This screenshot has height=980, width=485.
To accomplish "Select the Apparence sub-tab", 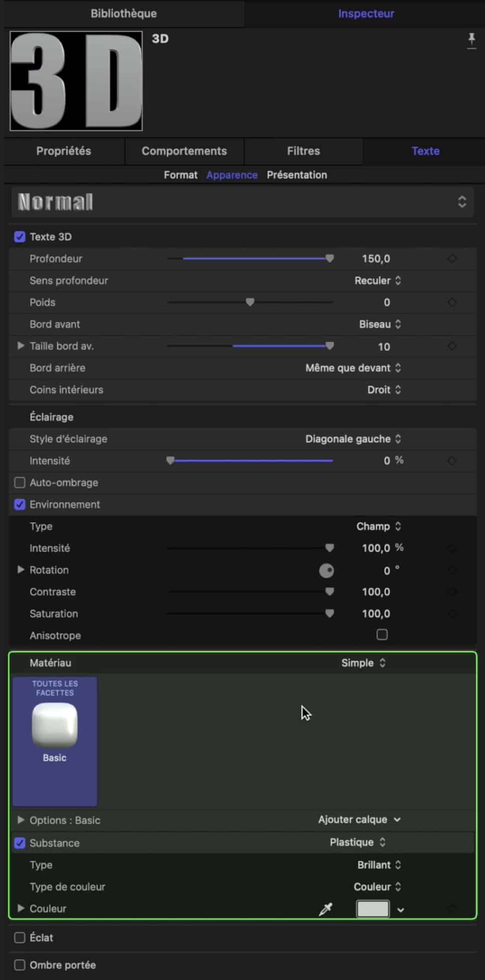I will click(x=232, y=175).
